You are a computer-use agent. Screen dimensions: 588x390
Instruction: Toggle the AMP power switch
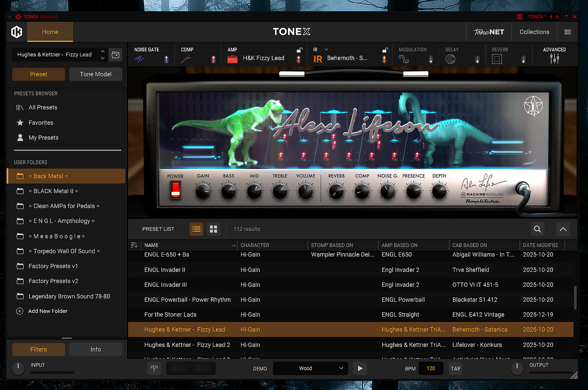[x=298, y=59]
